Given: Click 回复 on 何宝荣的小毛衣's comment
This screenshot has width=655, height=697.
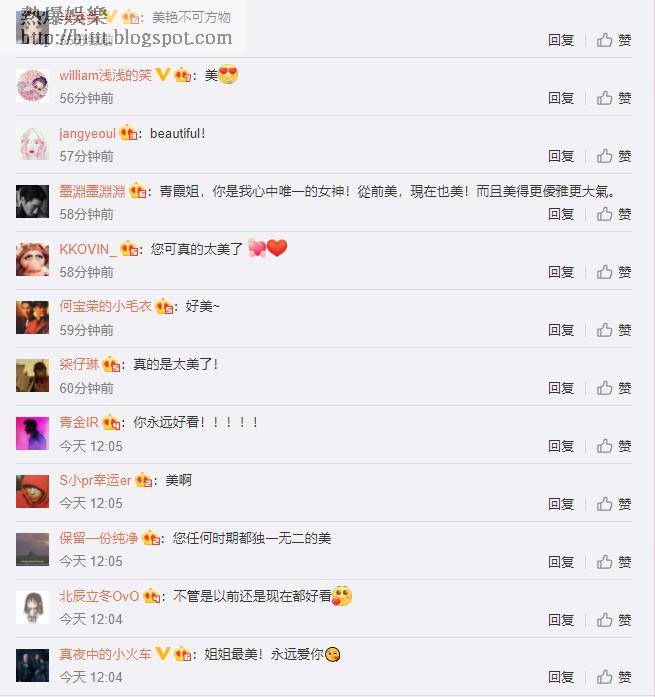Looking at the screenshot, I should point(561,330).
